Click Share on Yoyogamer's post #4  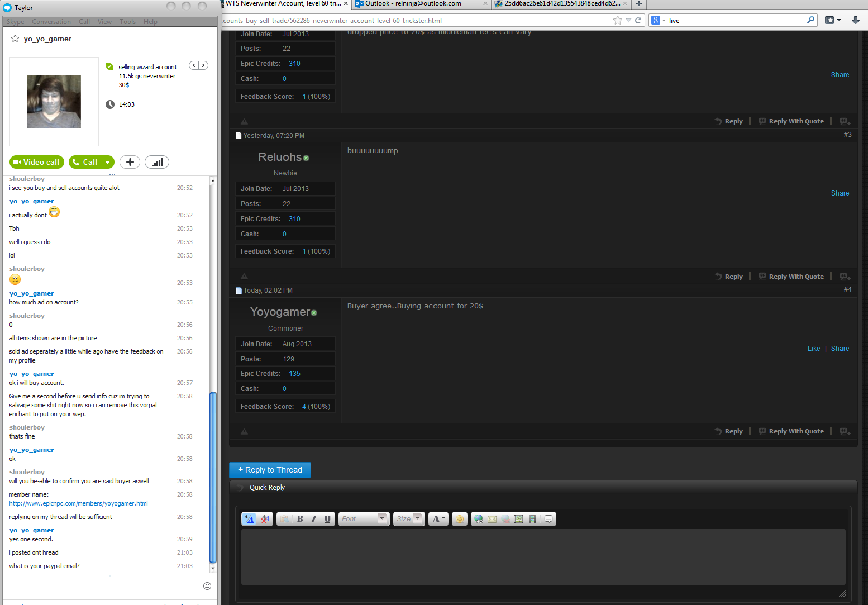coord(840,349)
